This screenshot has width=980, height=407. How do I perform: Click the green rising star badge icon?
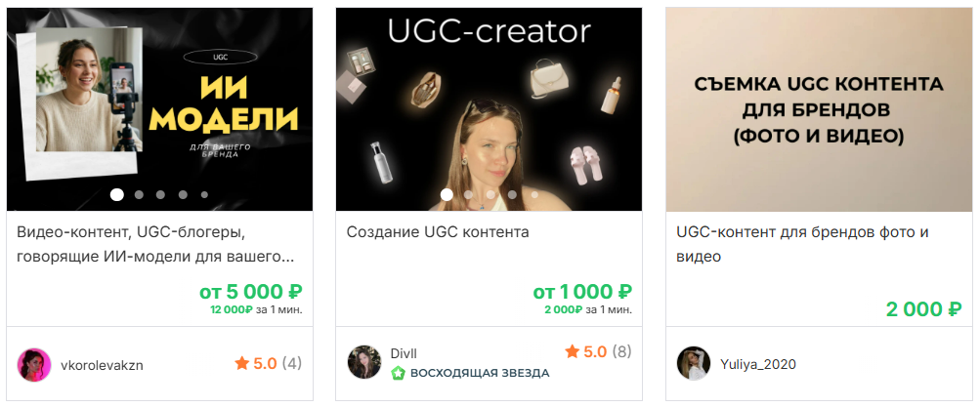point(398,373)
